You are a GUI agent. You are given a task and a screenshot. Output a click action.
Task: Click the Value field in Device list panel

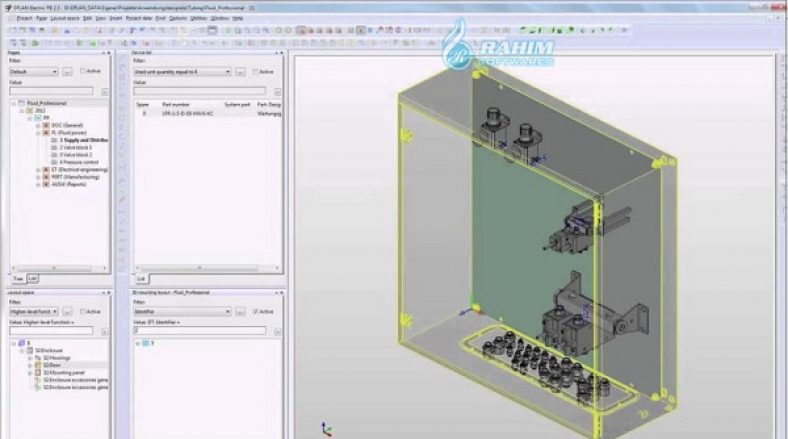click(200, 91)
